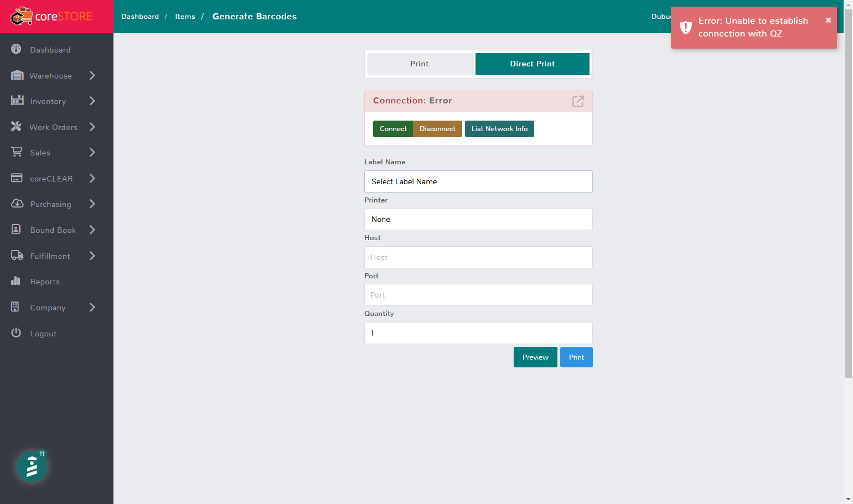Click the Work Orders tools icon
The width and height of the screenshot is (853, 504).
(x=17, y=127)
